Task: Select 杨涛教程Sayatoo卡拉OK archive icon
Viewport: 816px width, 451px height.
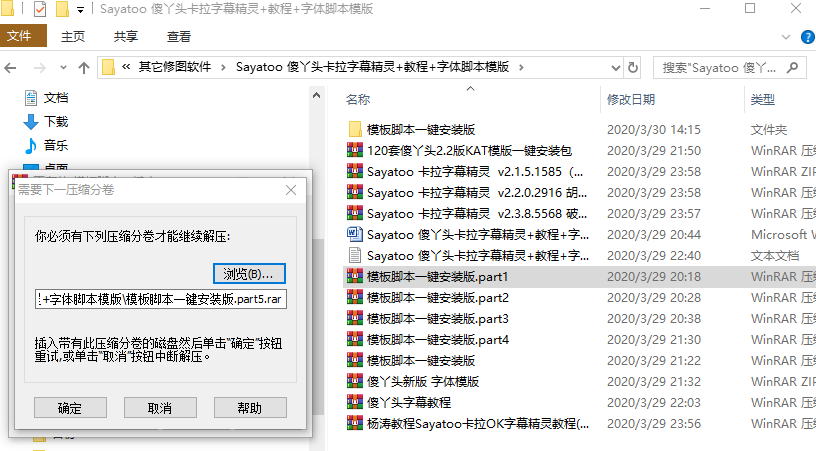Action: coord(355,423)
